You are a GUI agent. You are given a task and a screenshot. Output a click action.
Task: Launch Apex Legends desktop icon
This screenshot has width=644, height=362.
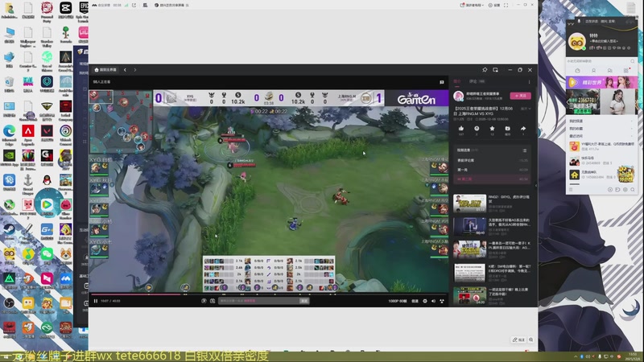click(28, 134)
